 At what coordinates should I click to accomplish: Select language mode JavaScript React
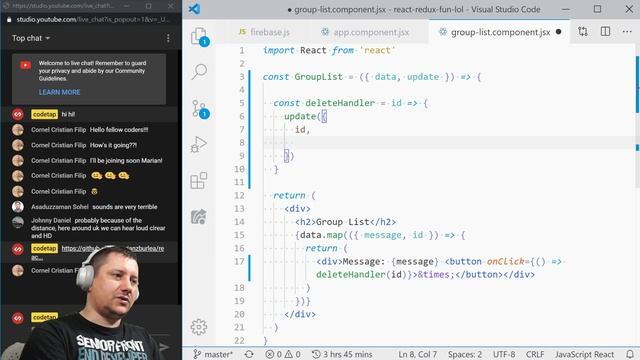pyautogui.click(x=584, y=354)
